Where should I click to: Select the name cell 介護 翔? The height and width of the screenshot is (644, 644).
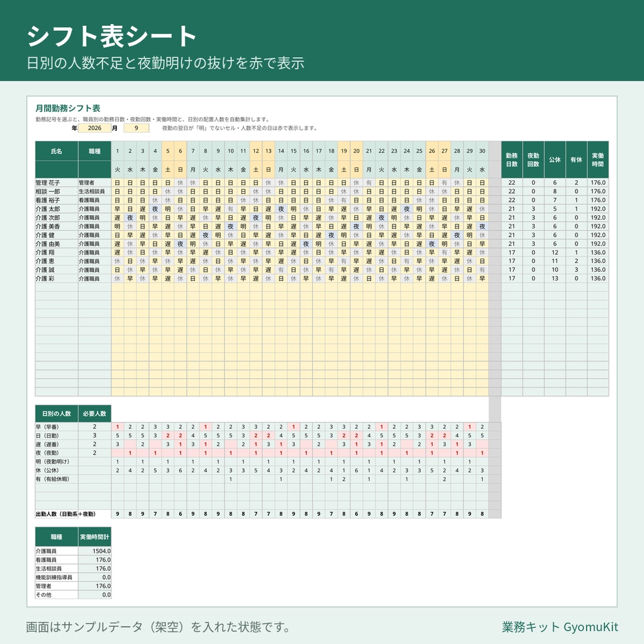pos(57,253)
